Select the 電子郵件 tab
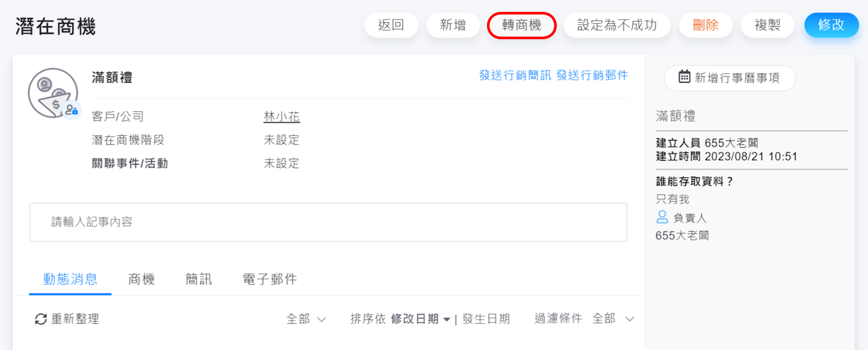This screenshot has width=868, height=350. tap(270, 279)
